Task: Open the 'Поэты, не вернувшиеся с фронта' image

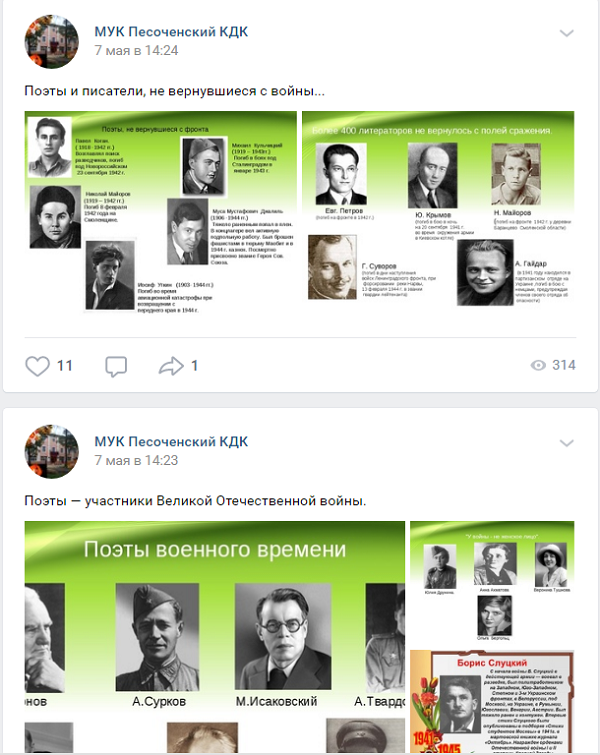Action: click(x=161, y=213)
